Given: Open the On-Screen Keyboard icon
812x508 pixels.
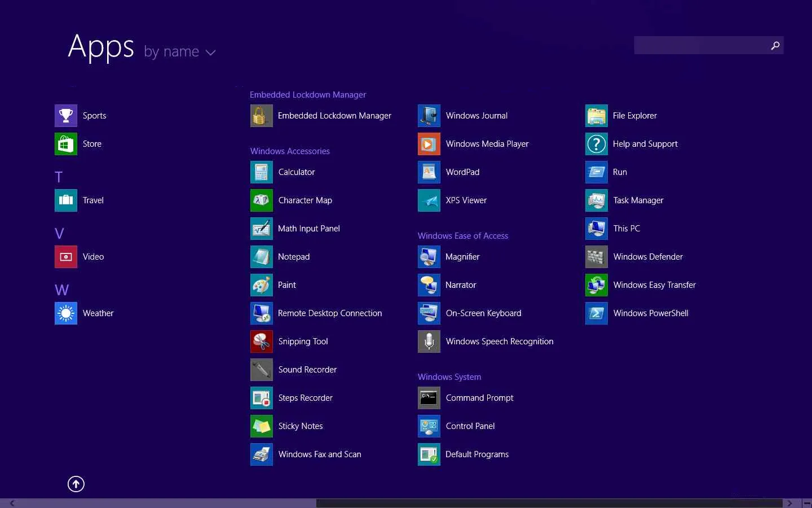Looking at the screenshot, I should pos(429,313).
